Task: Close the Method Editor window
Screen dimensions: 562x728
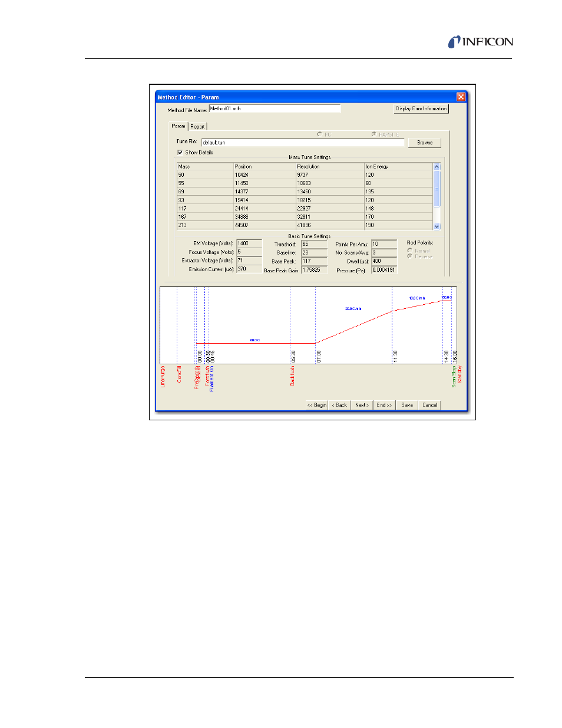Action: click(461, 97)
